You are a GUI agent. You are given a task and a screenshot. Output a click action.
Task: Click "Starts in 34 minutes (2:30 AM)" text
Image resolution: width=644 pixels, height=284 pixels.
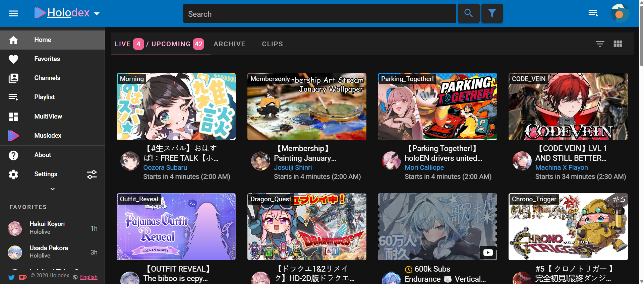[581, 176]
